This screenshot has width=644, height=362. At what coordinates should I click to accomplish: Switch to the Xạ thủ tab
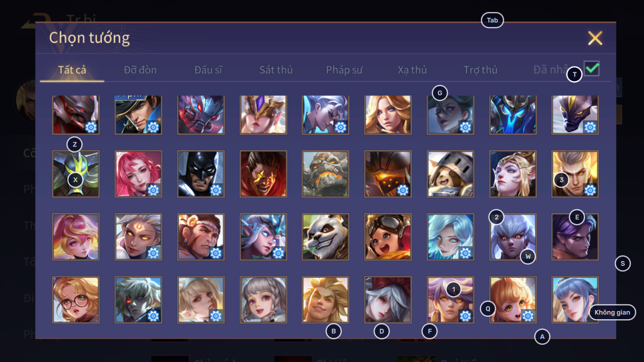412,70
